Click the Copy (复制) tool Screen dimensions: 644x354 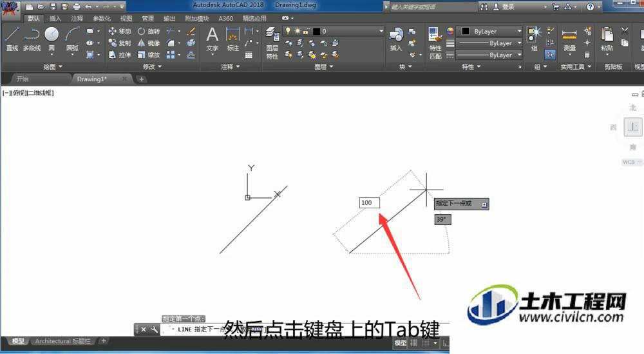click(120, 43)
